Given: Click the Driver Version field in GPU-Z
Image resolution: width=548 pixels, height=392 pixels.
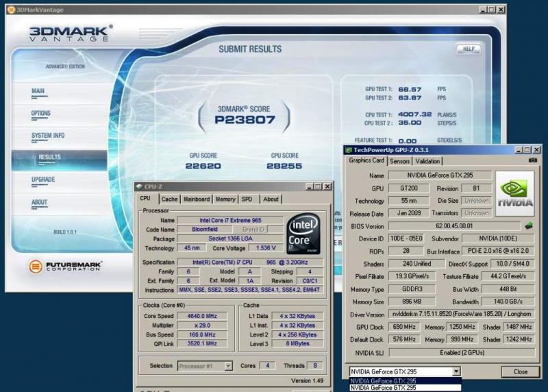Looking at the screenshot, I should pos(462,314).
